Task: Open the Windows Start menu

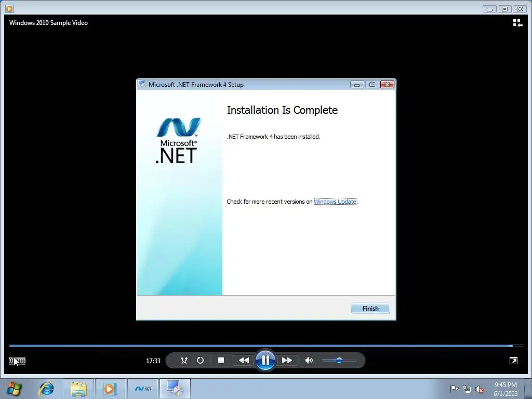Action: [x=14, y=389]
